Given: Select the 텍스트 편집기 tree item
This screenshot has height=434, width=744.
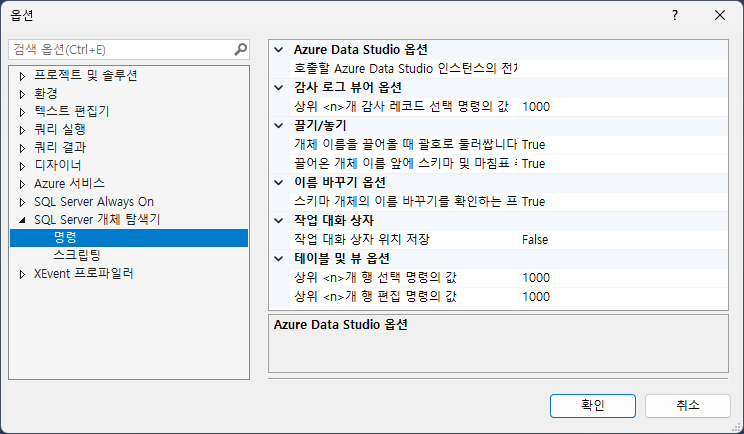Looking at the screenshot, I should tap(72, 111).
